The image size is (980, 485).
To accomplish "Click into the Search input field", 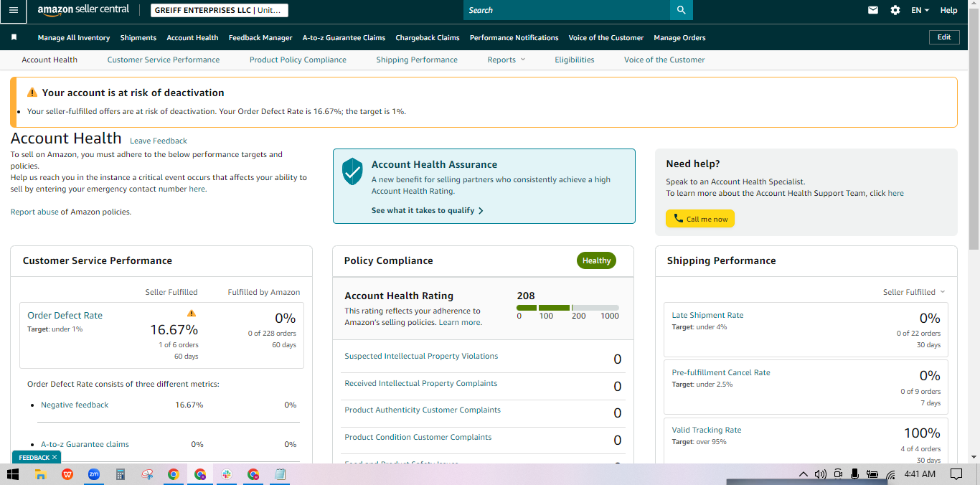I will coord(567,10).
